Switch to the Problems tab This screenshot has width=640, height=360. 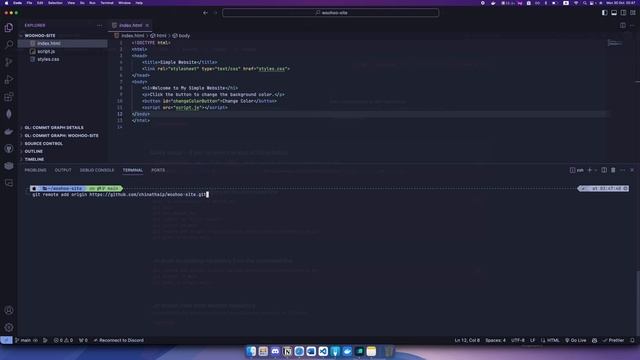pos(36,170)
